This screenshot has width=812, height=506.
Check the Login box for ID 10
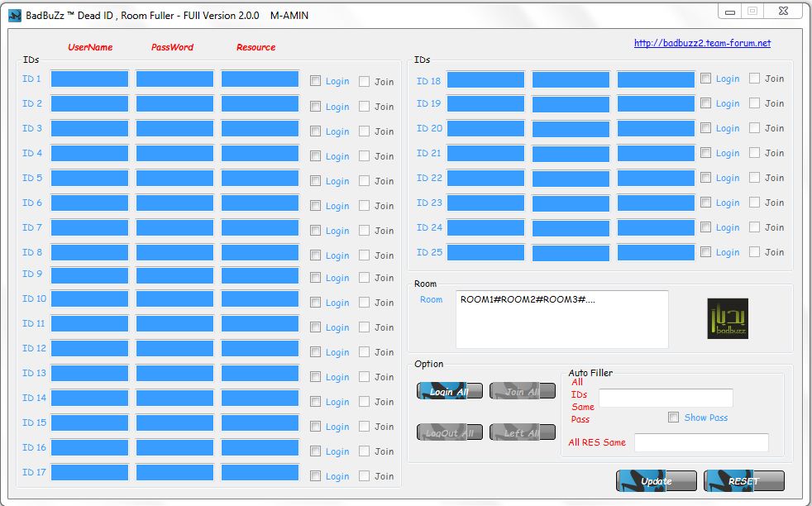pyautogui.click(x=315, y=303)
